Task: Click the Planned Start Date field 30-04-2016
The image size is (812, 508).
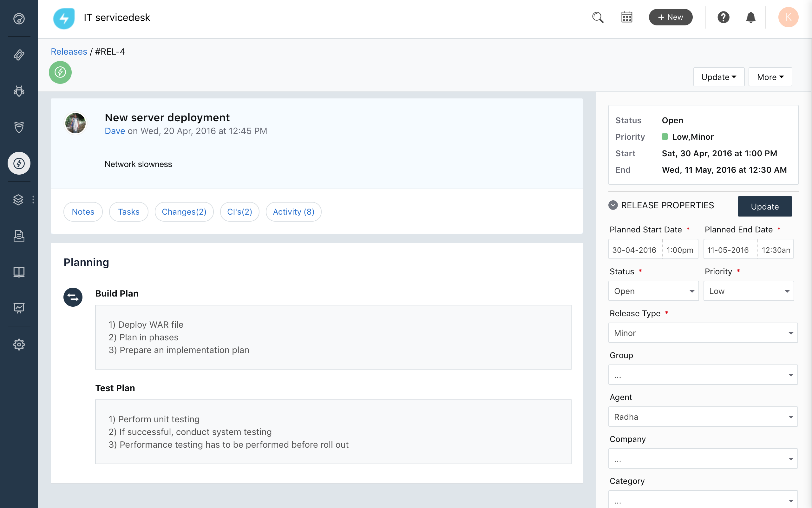Action: pos(635,249)
